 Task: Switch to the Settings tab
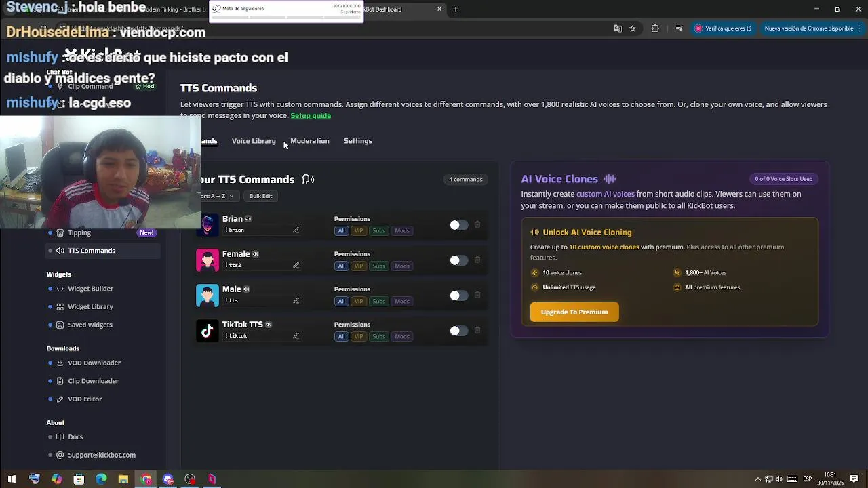pos(358,141)
